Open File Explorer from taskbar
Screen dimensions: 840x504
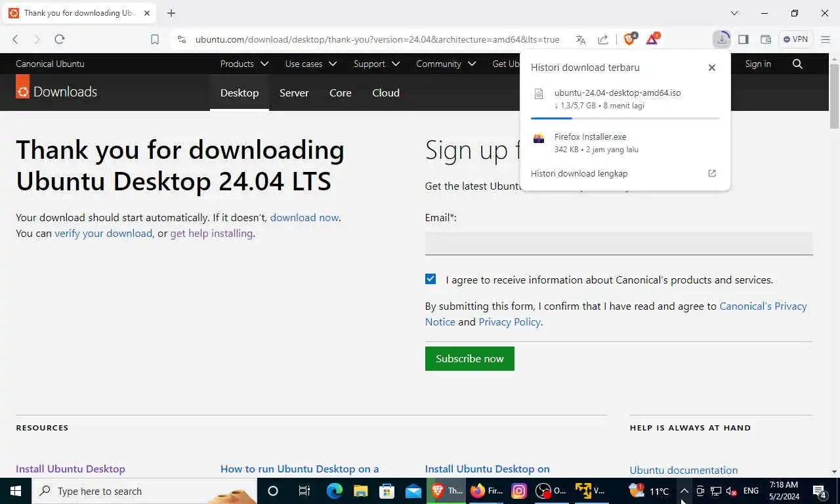[361, 491]
